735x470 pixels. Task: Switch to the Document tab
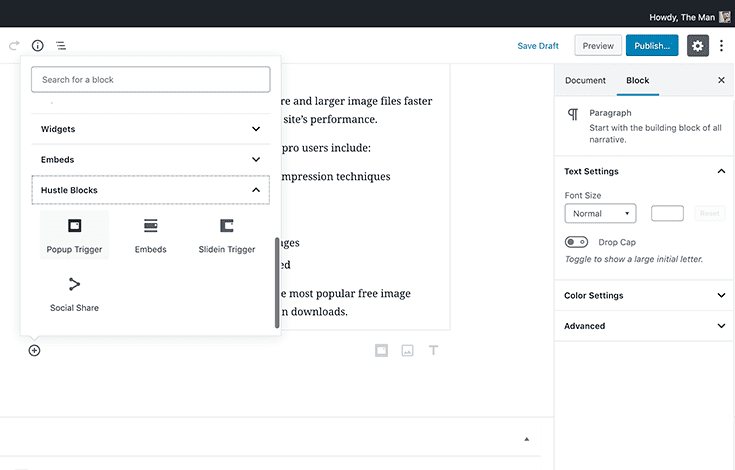(585, 80)
